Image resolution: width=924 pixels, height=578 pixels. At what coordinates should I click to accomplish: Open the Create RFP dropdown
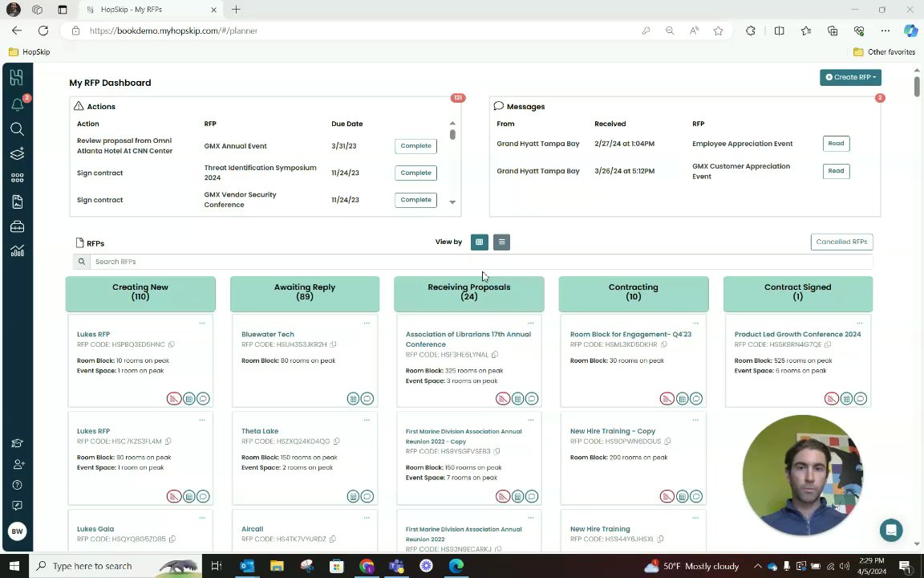point(850,77)
